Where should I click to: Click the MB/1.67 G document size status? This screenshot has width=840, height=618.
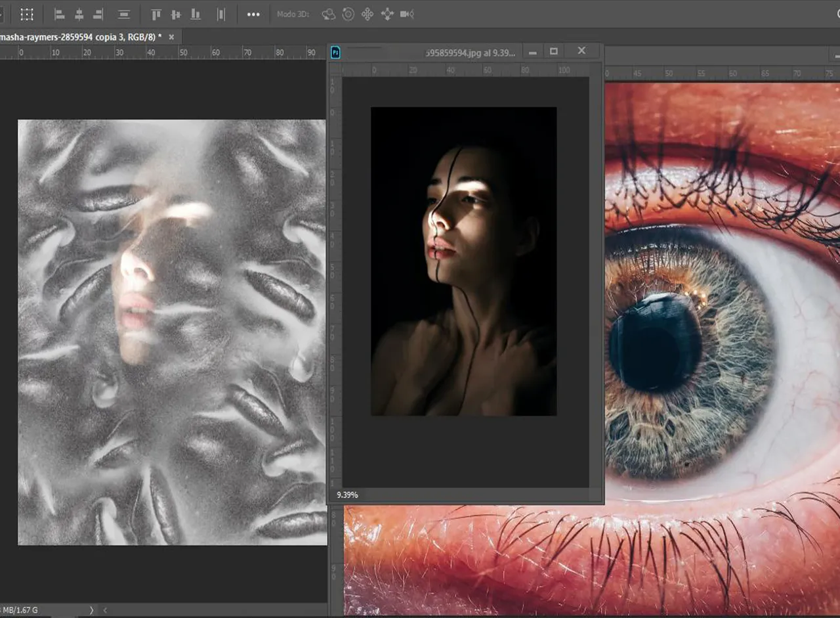tap(20, 611)
